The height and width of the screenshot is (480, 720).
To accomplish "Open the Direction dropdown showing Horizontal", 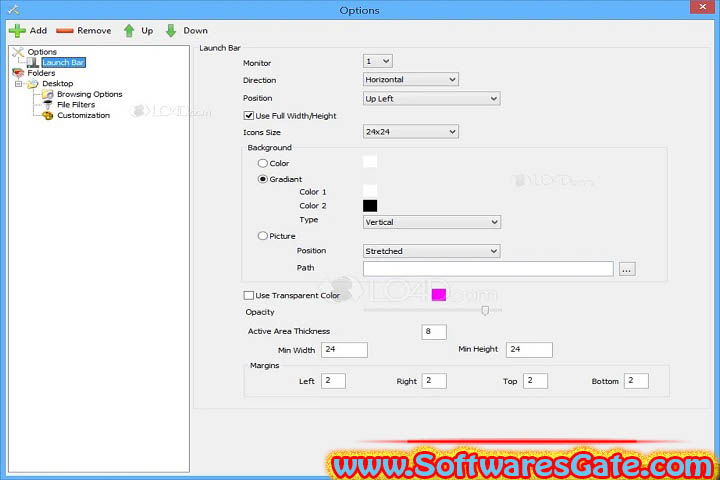I will (411, 79).
